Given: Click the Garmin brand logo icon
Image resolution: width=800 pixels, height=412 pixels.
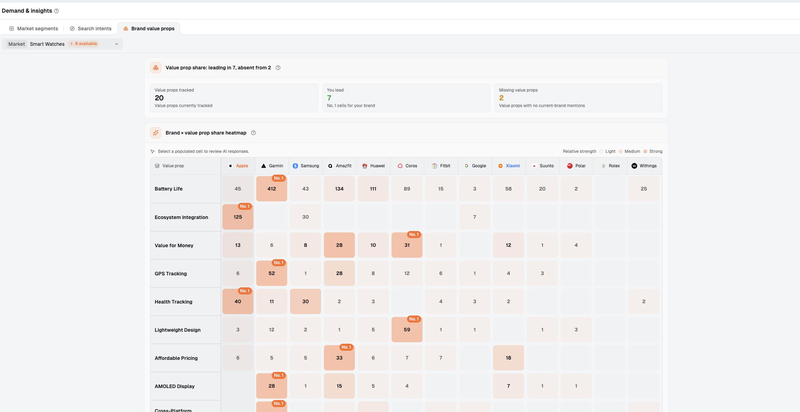Looking at the screenshot, I should [263, 166].
